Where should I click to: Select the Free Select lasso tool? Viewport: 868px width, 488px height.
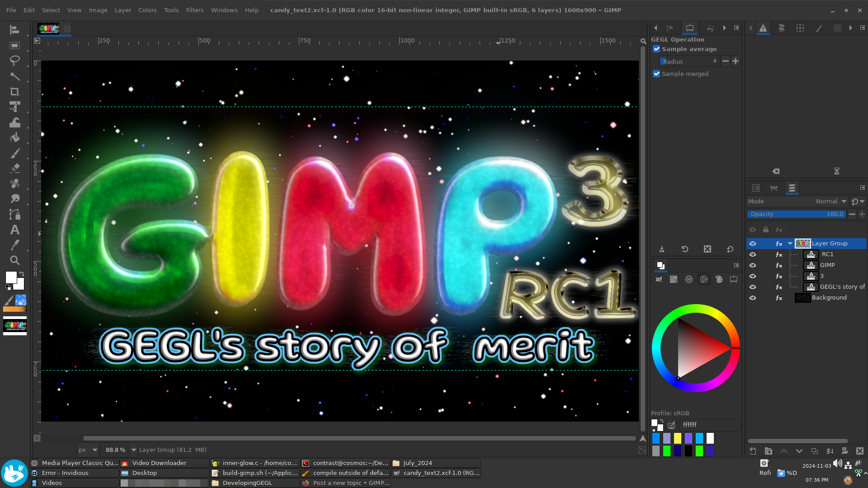[14, 61]
